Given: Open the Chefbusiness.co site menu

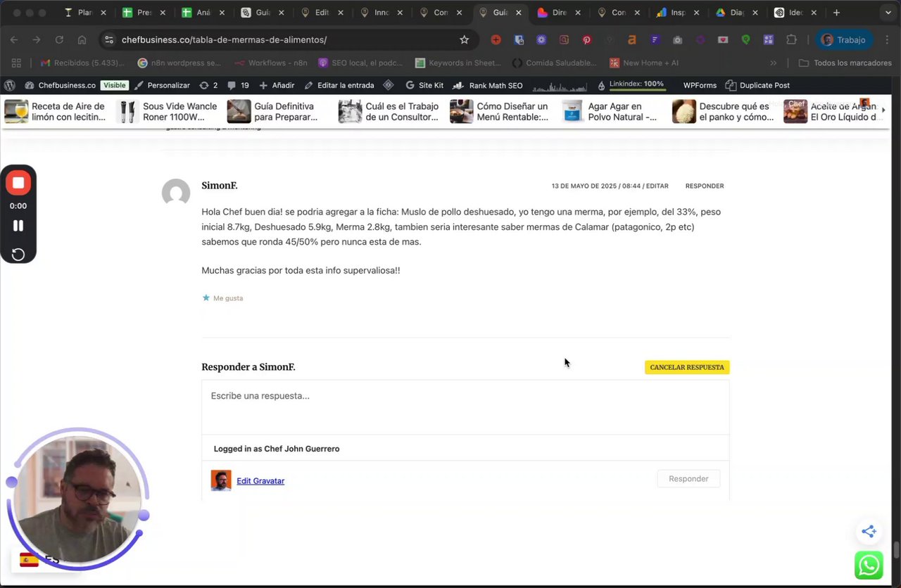Looking at the screenshot, I should (61, 85).
